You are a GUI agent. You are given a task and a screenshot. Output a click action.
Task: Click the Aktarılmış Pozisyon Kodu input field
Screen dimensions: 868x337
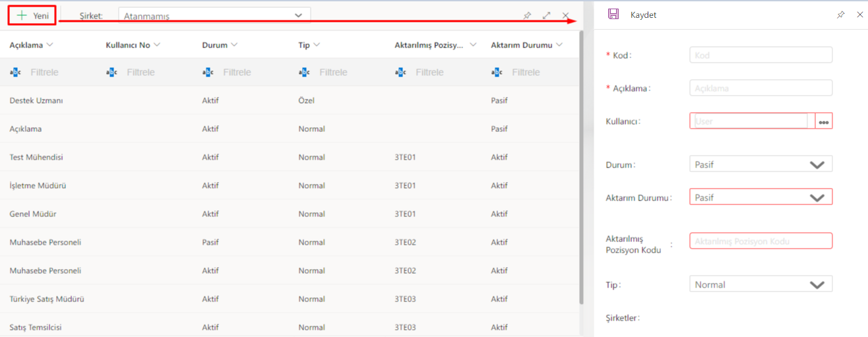coord(760,241)
